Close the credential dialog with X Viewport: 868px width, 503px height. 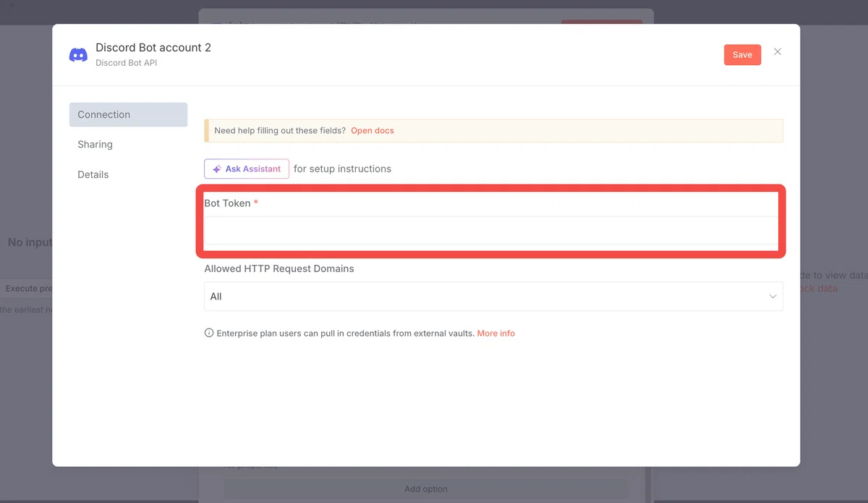[x=778, y=52]
